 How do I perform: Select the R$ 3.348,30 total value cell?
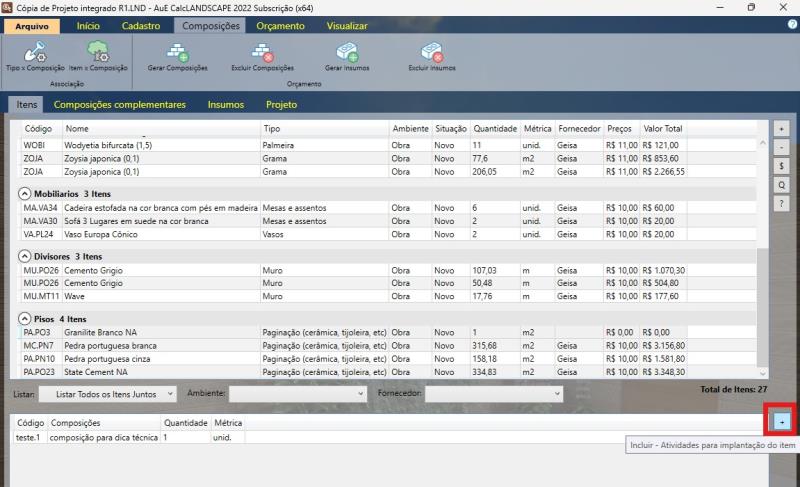[663, 372]
